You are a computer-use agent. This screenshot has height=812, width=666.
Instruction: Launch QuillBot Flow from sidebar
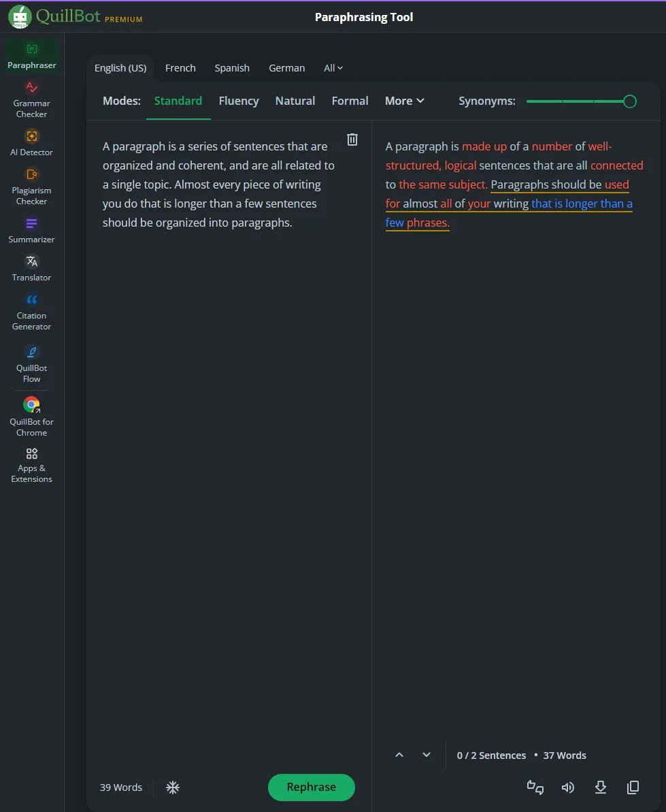point(31,364)
